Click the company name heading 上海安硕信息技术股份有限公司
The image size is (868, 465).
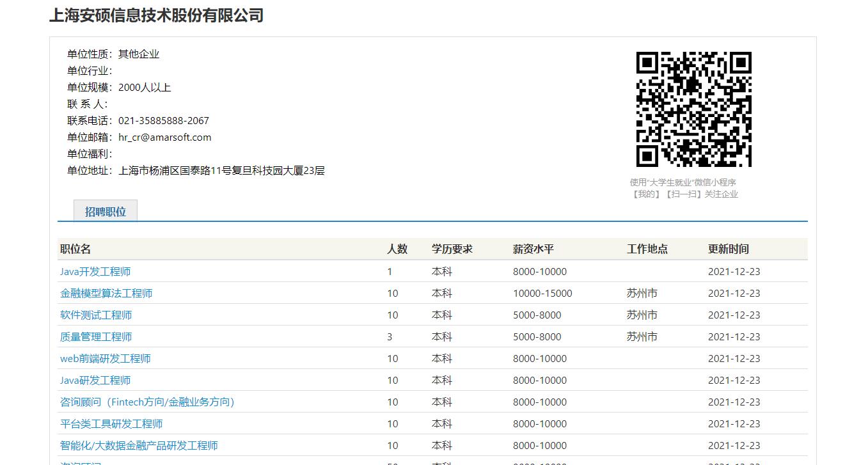click(x=157, y=15)
